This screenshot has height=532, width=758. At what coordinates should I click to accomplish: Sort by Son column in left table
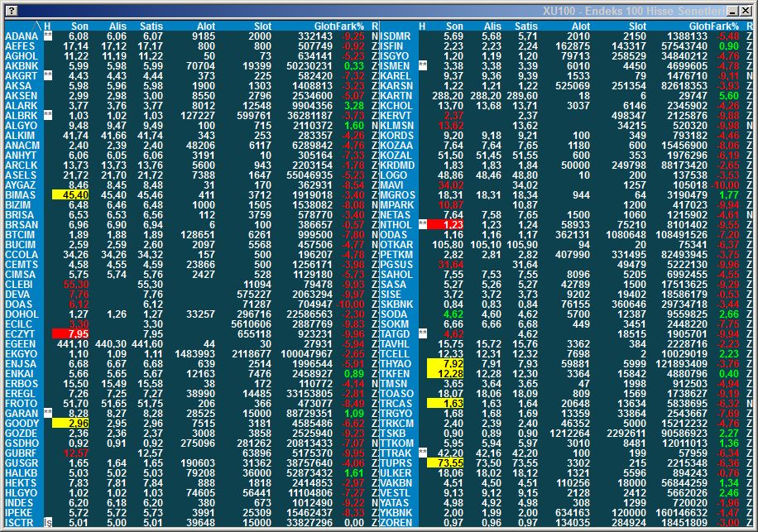[x=79, y=26]
